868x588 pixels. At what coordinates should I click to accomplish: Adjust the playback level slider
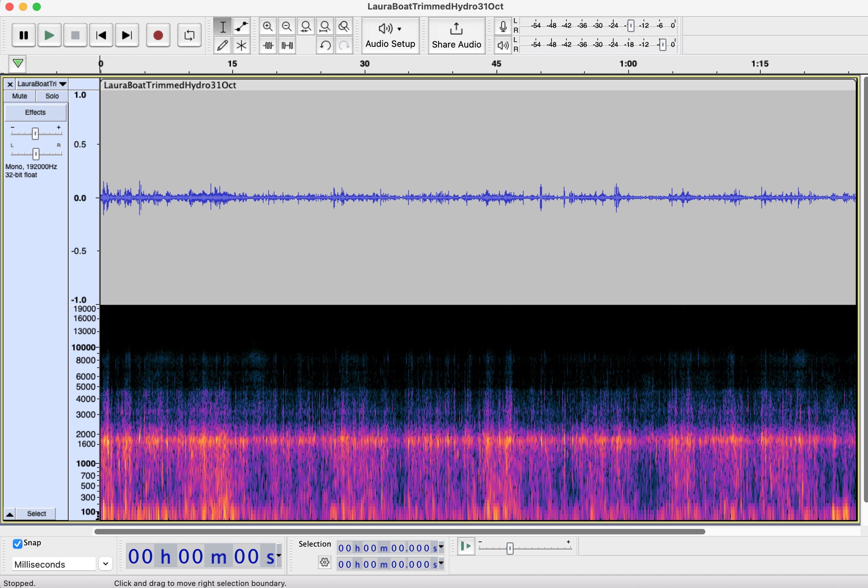pyautogui.click(x=662, y=45)
